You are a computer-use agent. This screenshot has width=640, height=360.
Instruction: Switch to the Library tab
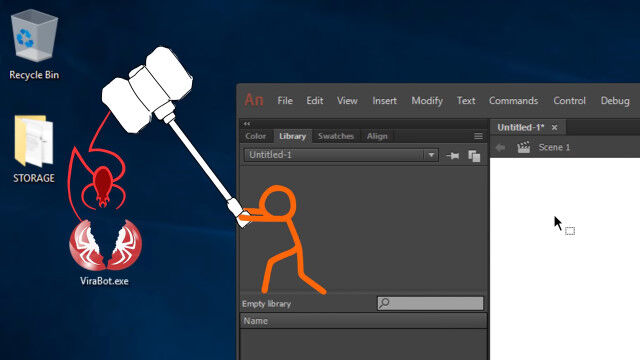(293, 136)
